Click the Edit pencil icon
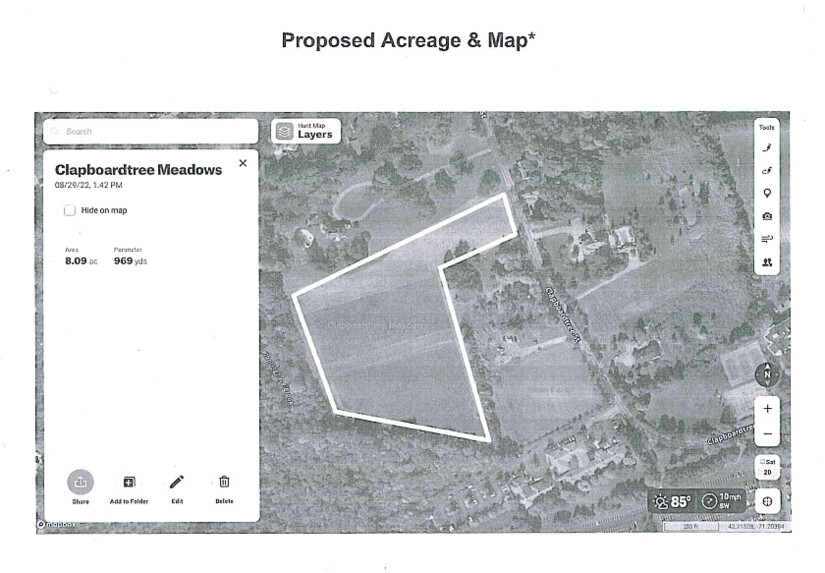Viewport: 825px width, 573px height. (177, 482)
